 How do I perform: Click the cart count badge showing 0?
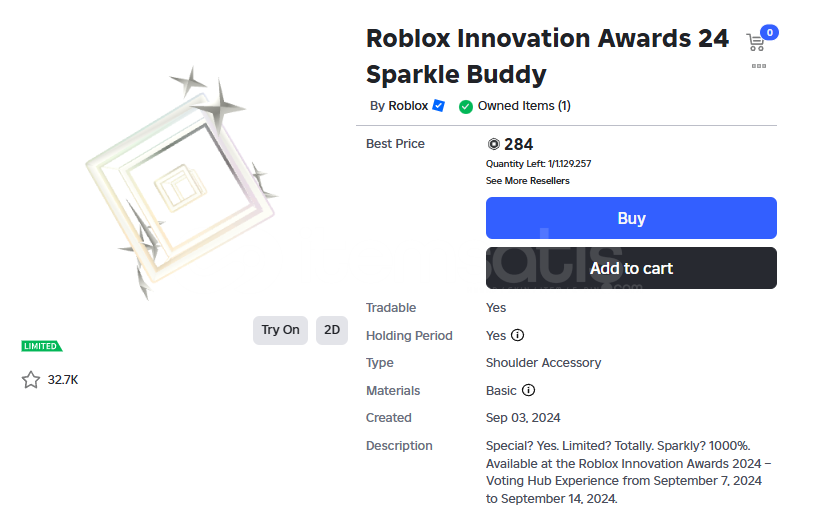[769, 32]
